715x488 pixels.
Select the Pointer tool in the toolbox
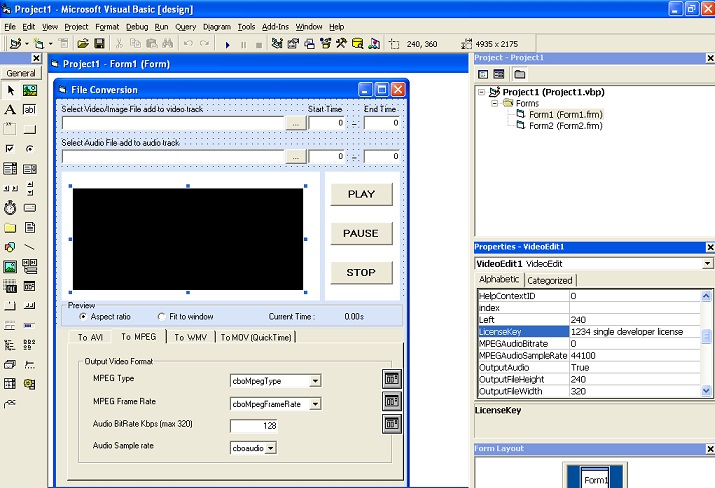(10, 90)
